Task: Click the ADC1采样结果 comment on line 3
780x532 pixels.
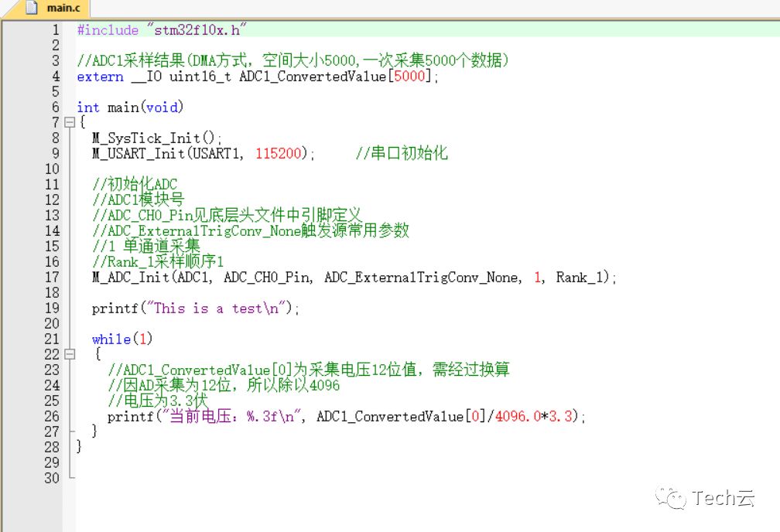Action: click(x=293, y=60)
